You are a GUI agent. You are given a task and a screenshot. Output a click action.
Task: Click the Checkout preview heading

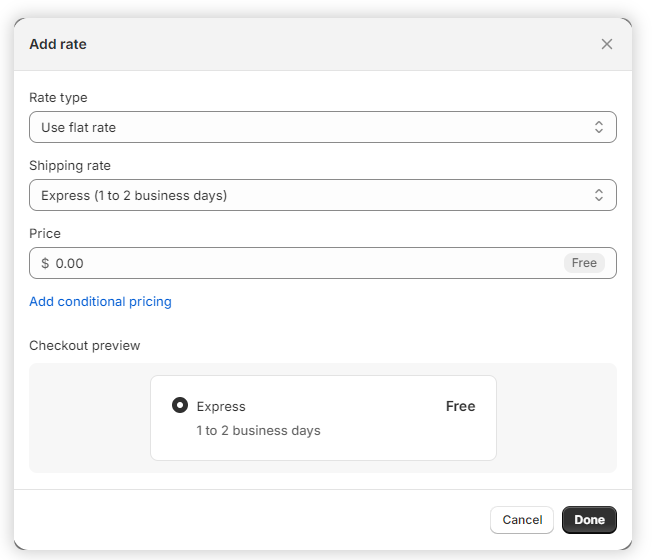(85, 345)
